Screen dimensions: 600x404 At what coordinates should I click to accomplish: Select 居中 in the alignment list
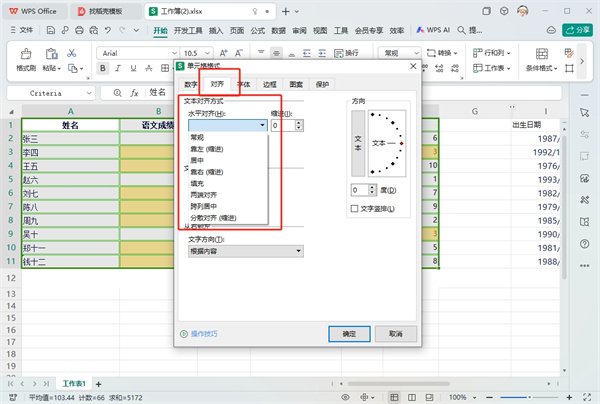tap(198, 160)
